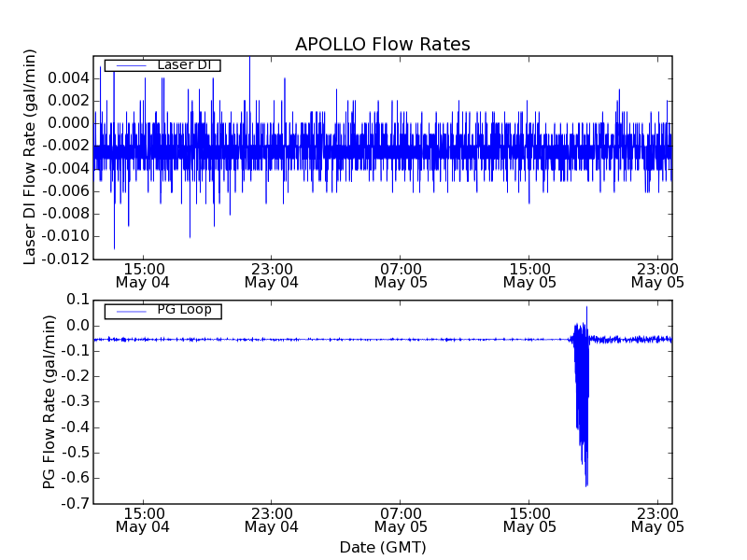
Task: Click the "APOLLO Flow Rates" chart title
Action: point(382,45)
